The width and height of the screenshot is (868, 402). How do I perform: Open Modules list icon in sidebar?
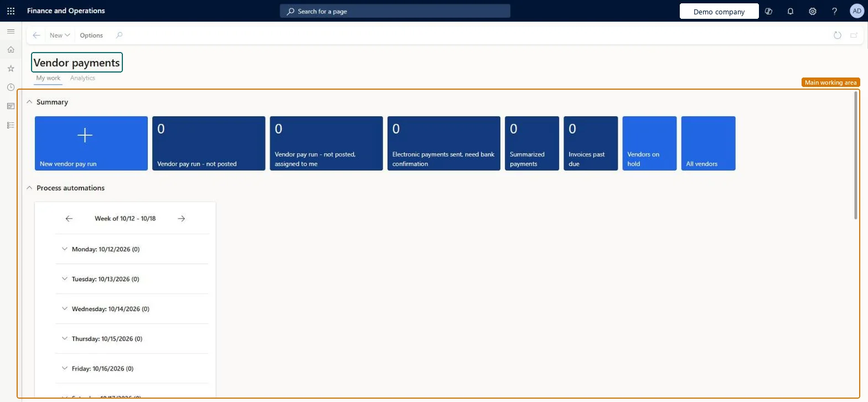[11, 125]
